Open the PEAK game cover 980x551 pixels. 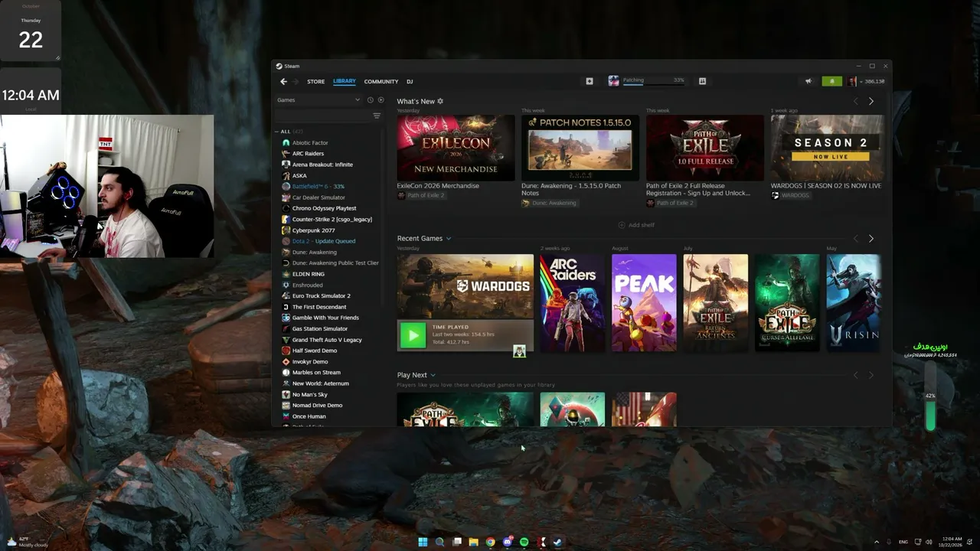[x=644, y=303]
